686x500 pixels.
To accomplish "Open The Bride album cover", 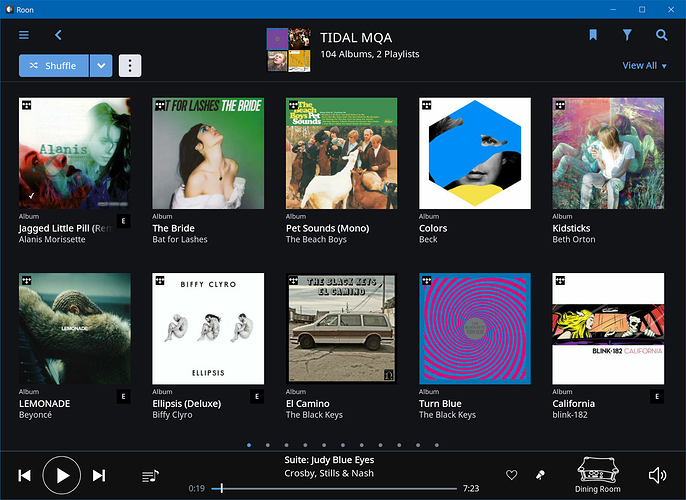I will click(x=208, y=153).
